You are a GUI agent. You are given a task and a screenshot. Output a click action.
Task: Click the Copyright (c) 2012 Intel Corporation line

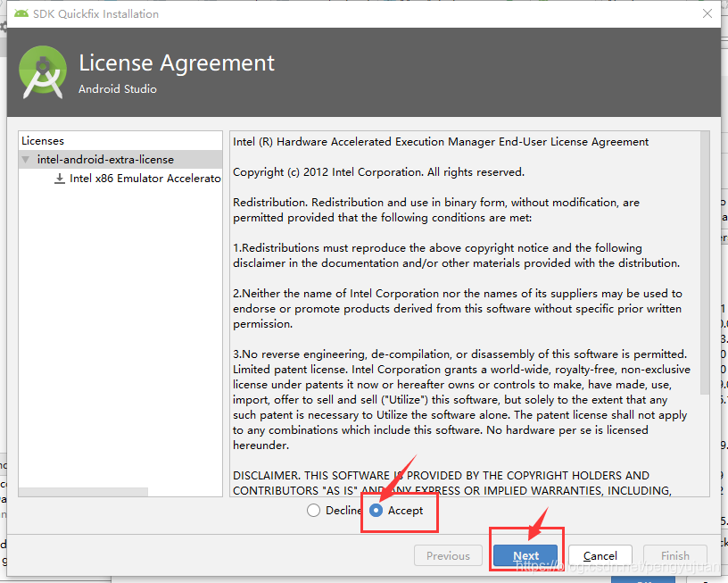pos(378,172)
